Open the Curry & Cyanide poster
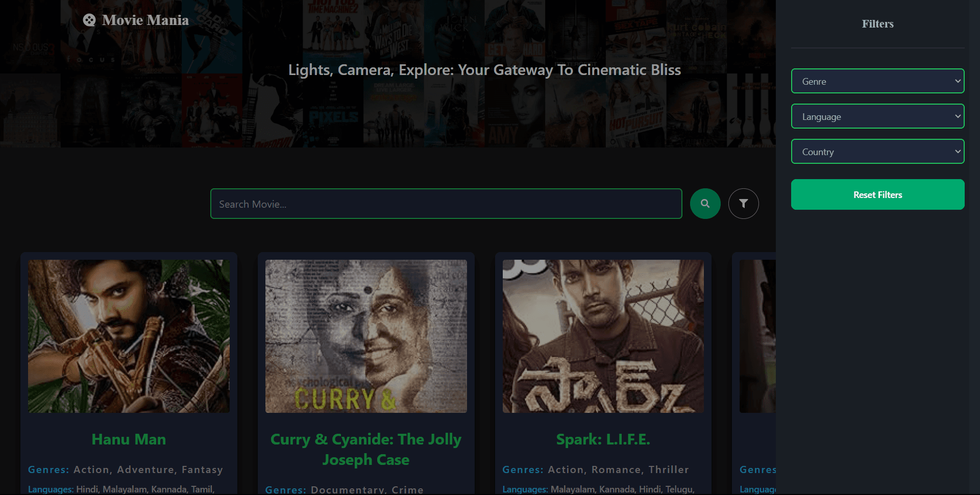 pyautogui.click(x=366, y=336)
